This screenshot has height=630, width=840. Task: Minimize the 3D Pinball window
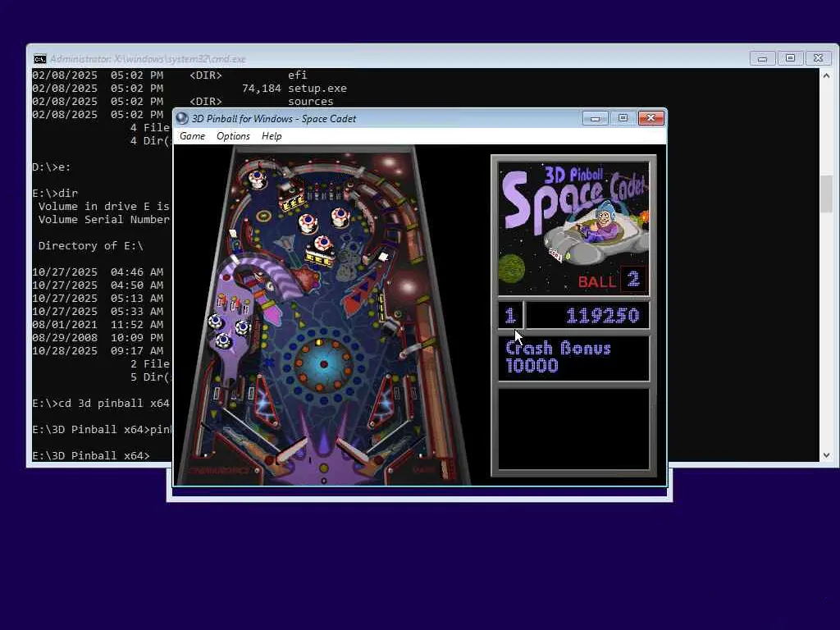596,118
